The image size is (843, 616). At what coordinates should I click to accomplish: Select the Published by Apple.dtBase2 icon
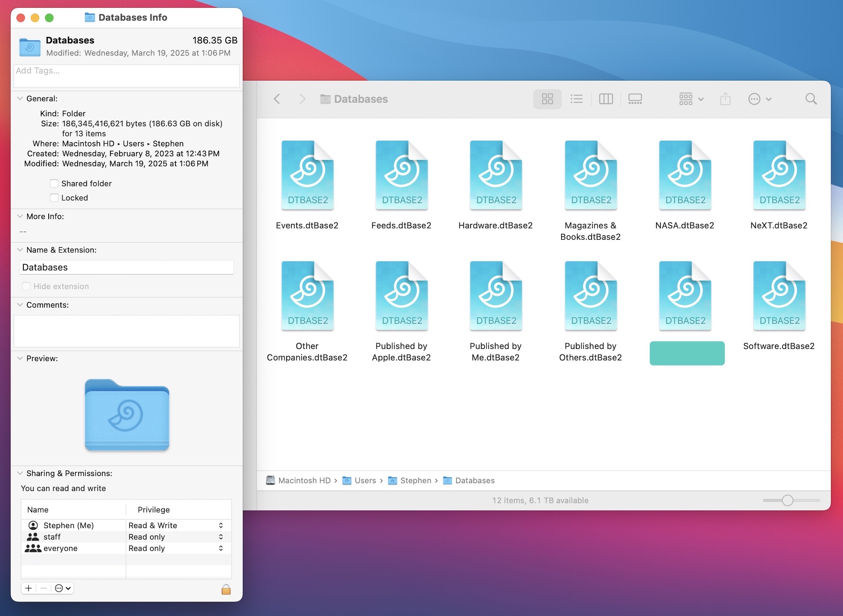tap(402, 296)
